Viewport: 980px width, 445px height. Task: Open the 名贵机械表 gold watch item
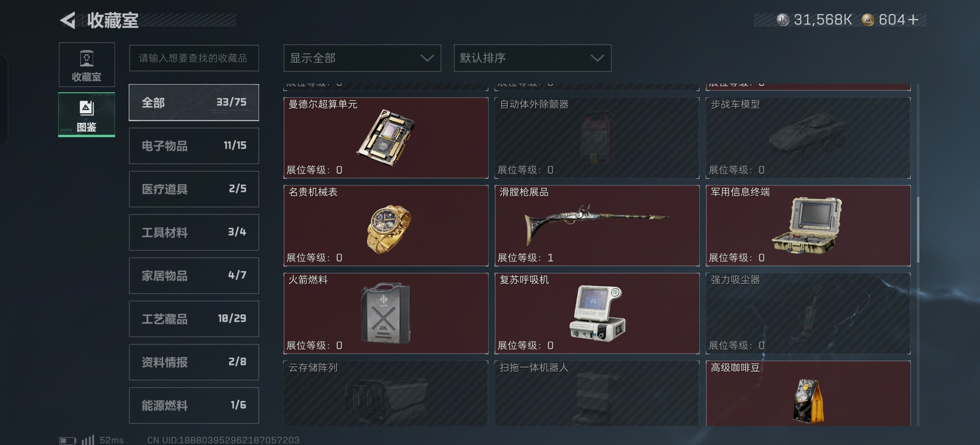pos(386,225)
